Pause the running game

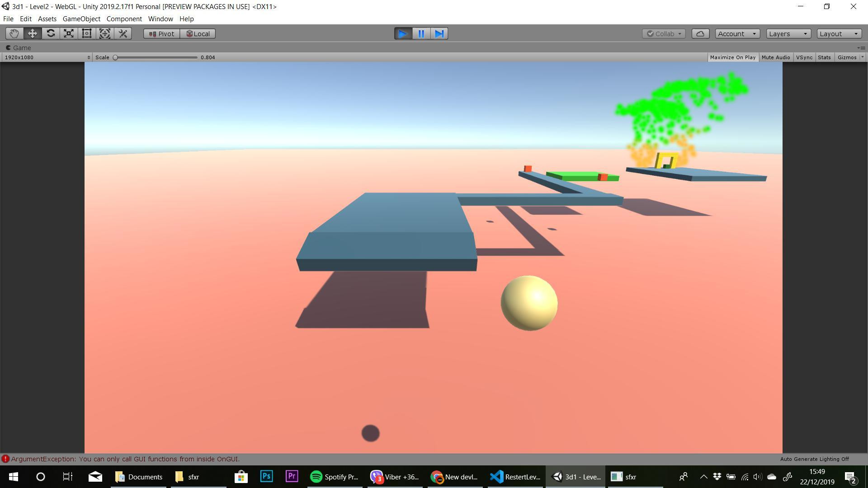coord(421,33)
